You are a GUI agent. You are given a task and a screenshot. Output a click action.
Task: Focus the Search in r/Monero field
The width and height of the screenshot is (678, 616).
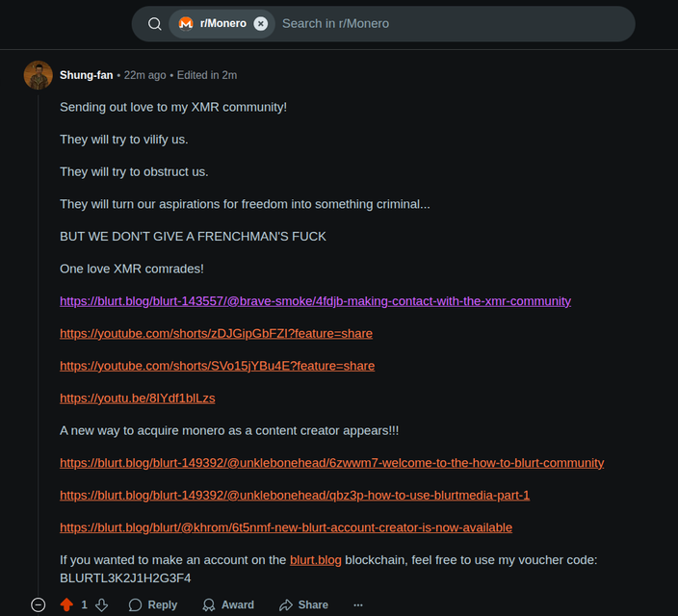454,24
